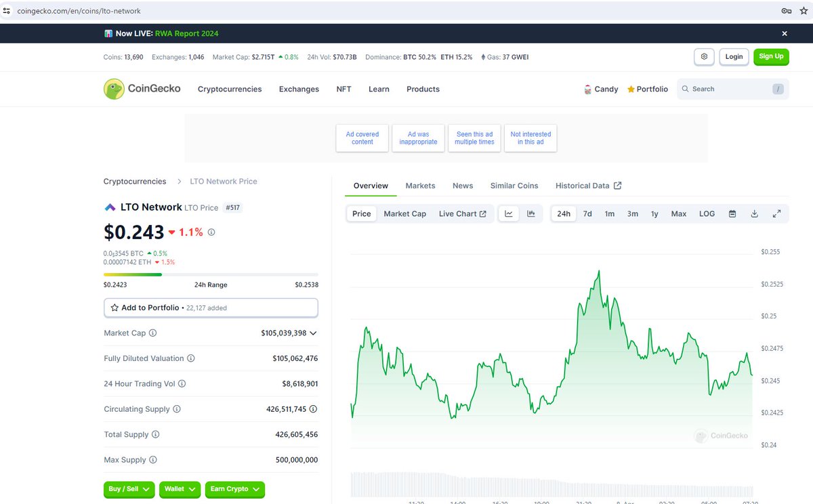Viewport: 813px width, 504px height.
Task: Open Live Chart external link
Action: point(463,213)
